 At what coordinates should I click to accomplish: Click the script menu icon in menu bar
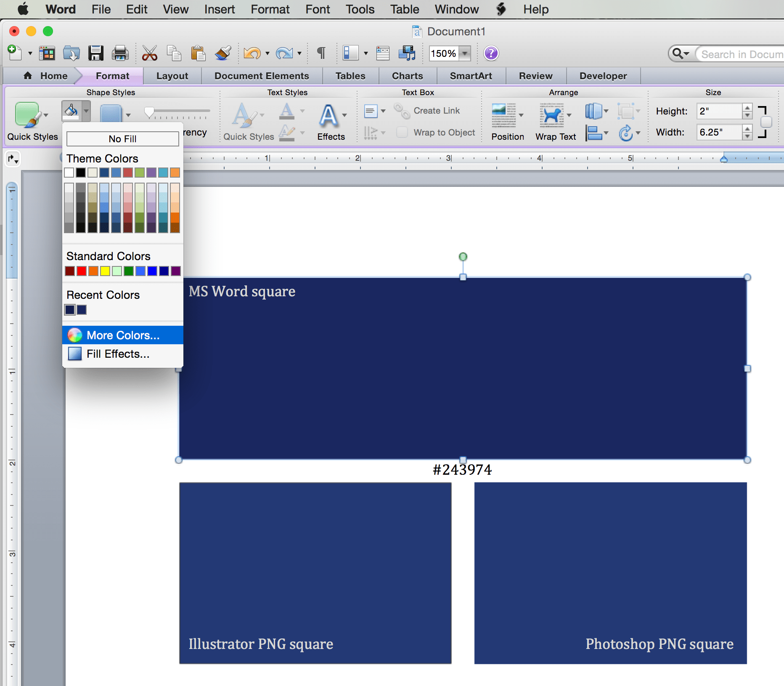click(501, 9)
